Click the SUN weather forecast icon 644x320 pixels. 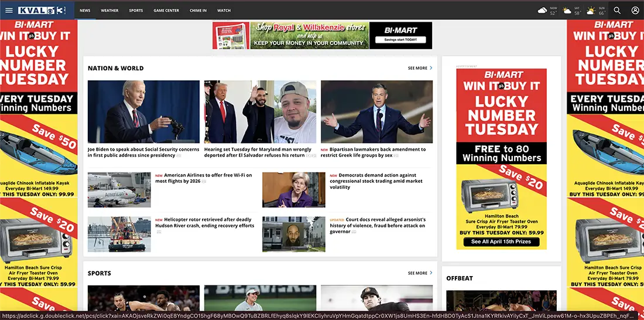[591, 11]
